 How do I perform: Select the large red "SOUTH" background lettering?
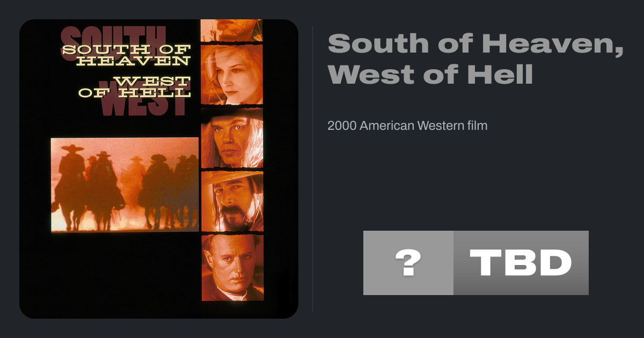pos(114,41)
